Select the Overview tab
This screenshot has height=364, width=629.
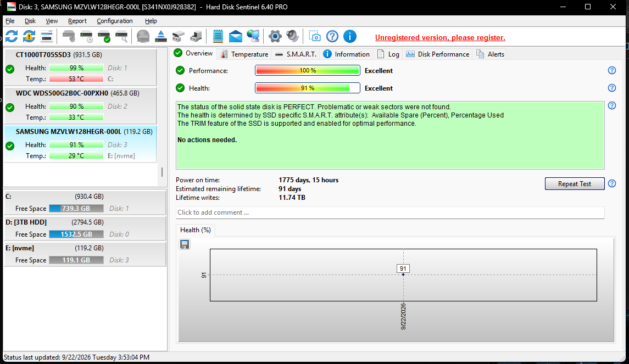click(x=194, y=53)
